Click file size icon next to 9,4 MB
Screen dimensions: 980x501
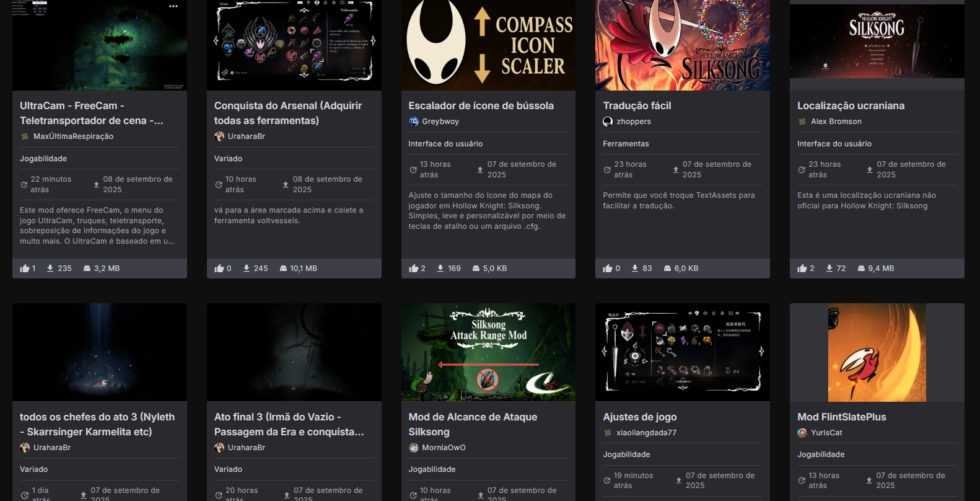click(x=861, y=268)
